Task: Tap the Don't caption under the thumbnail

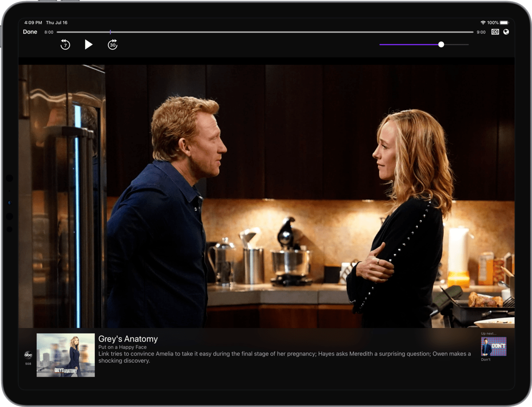Action: (486, 360)
